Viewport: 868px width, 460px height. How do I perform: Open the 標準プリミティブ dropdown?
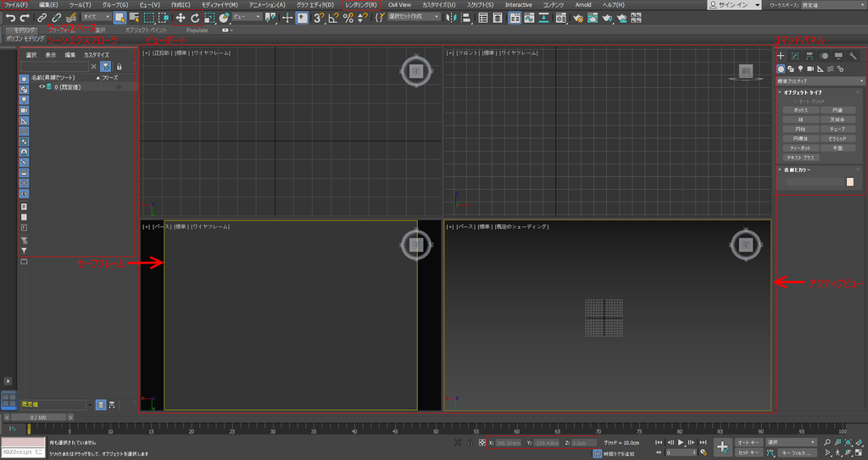(x=821, y=80)
